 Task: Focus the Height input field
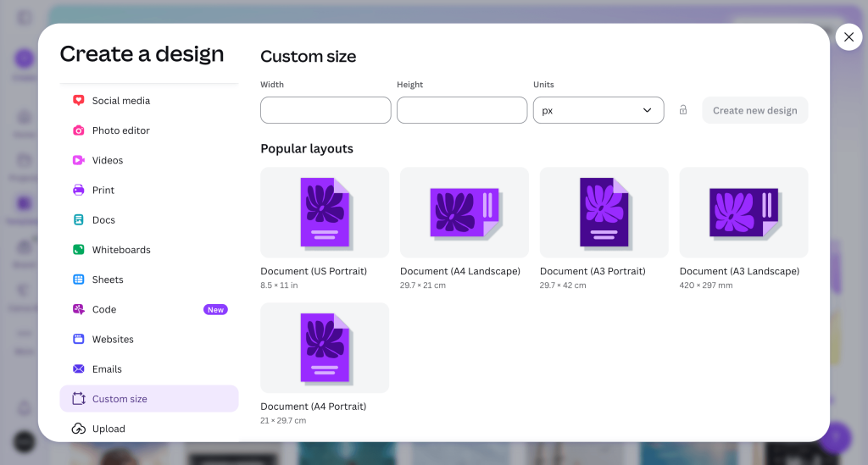coord(462,110)
